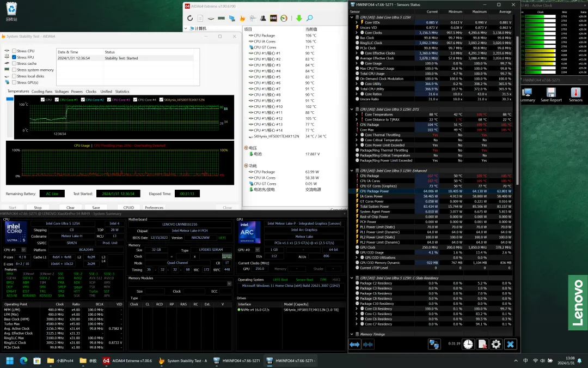Viewport: 588px width, 368px height.
Task: Enable the Stress cache checkbox
Action: coord(14,63)
